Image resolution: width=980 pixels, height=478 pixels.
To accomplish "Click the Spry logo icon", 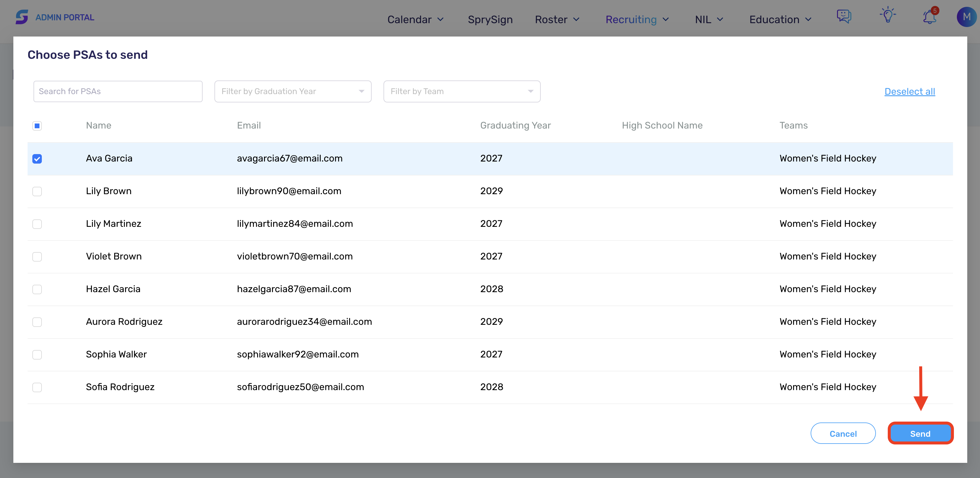I will (22, 17).
